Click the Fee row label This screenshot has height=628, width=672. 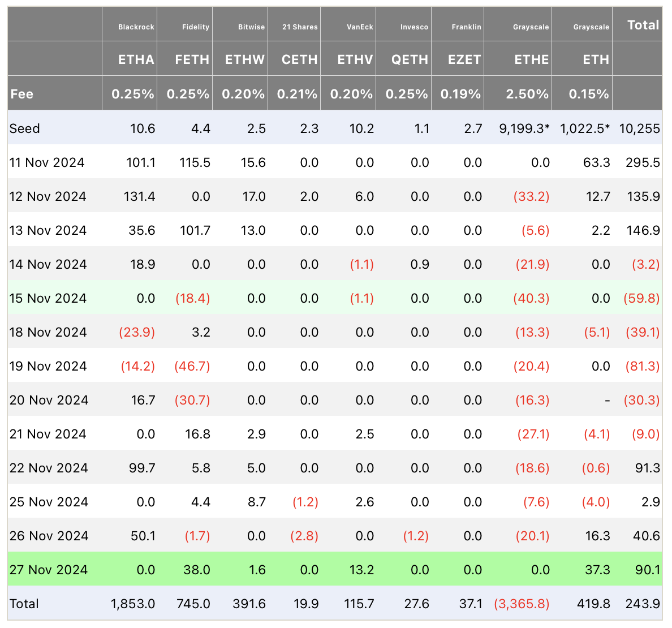click(x=21, y=94)
